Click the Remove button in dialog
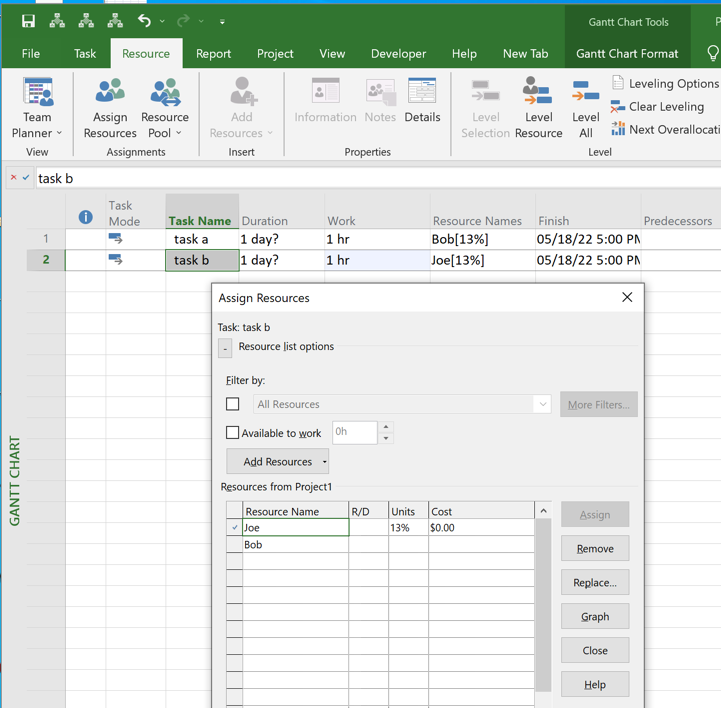 pyautogui.click(x=595, y=549)
